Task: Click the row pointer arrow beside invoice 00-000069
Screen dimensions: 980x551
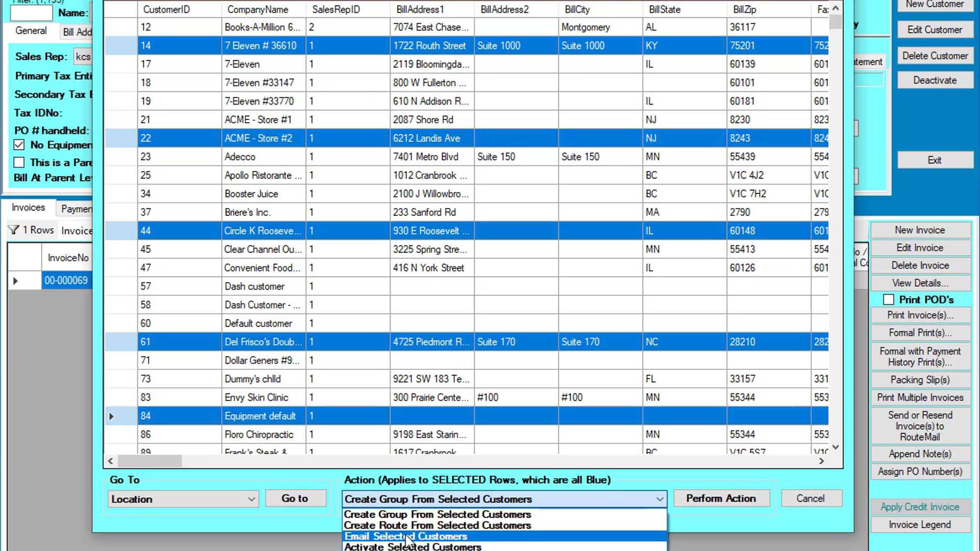Action: click(15, 281)
